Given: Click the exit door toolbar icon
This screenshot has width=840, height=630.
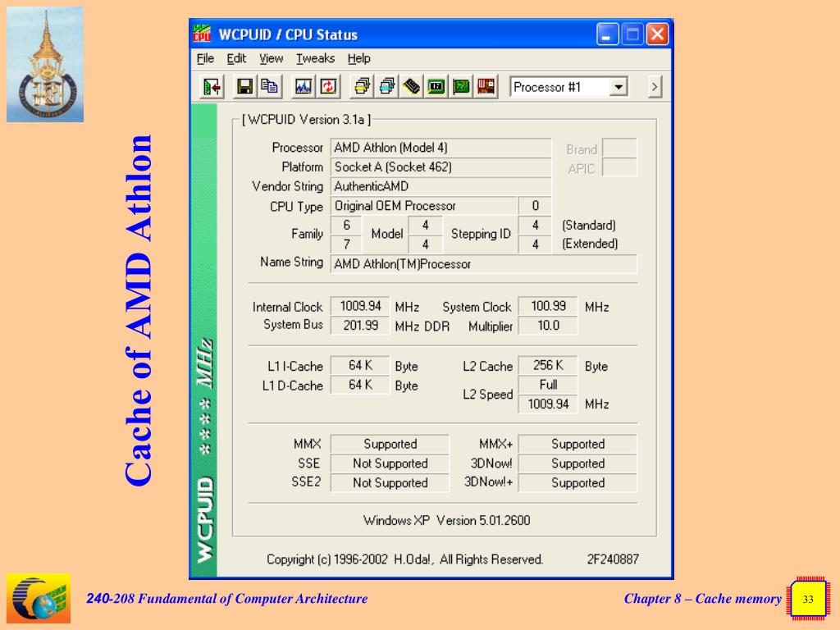Looking at the screenshot, I should pos(212,87).
